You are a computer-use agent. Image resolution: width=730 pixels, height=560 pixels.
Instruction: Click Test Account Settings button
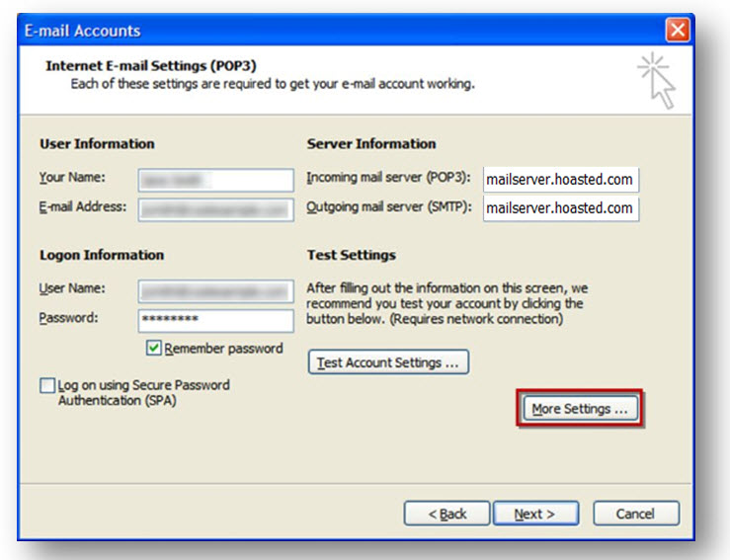point(388,362)
